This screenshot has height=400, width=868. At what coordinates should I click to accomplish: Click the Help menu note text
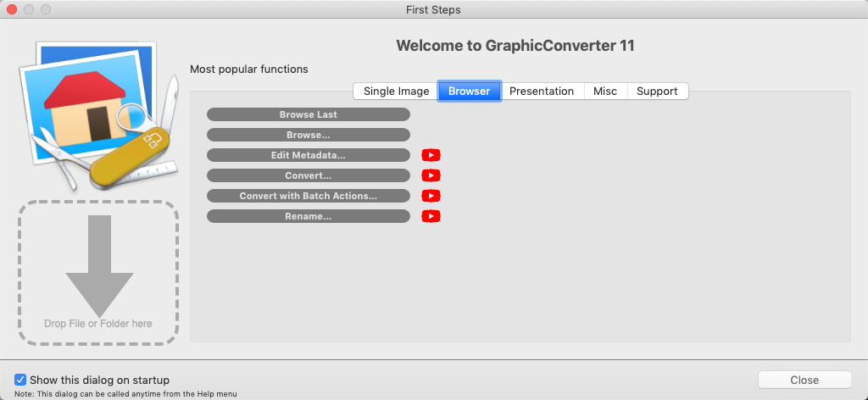tap(125, 394)
